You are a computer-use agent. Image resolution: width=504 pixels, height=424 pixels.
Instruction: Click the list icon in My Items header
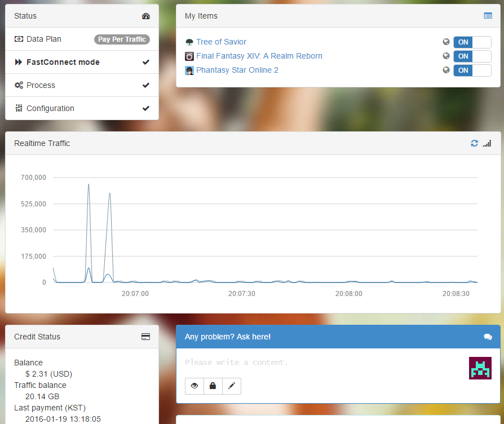488,16
